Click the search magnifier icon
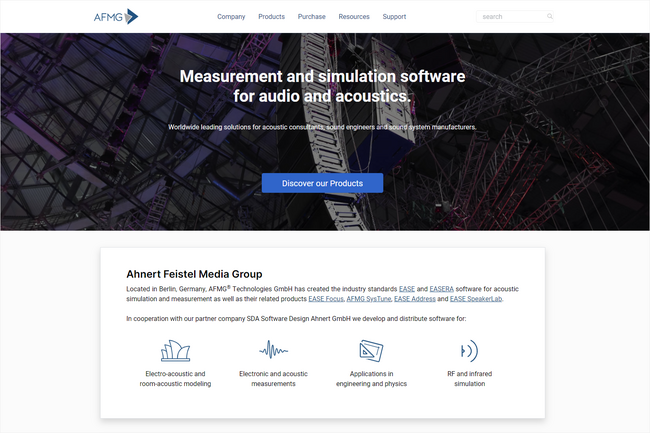The width and height of the screenshot is (650, 433). tap(550, 17)
